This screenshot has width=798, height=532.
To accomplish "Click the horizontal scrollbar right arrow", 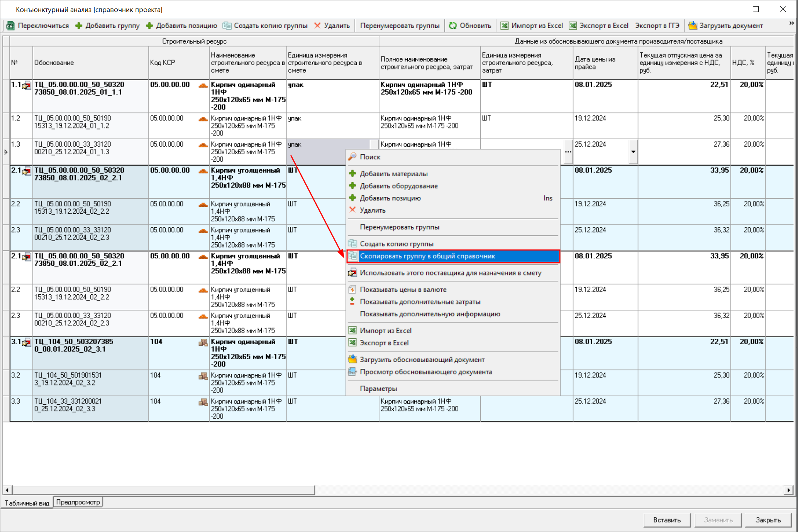I will point(789,490).
